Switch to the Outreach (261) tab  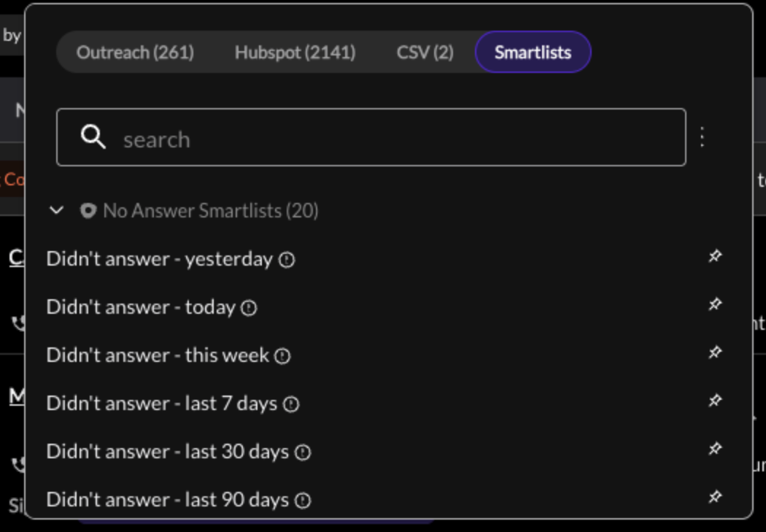point(135,53)
